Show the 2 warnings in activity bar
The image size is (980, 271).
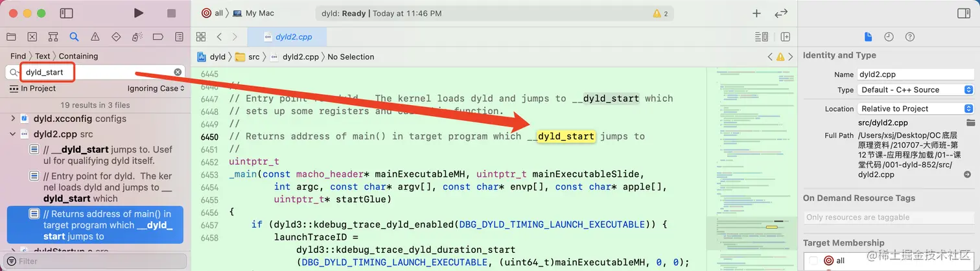pos(660,13)
